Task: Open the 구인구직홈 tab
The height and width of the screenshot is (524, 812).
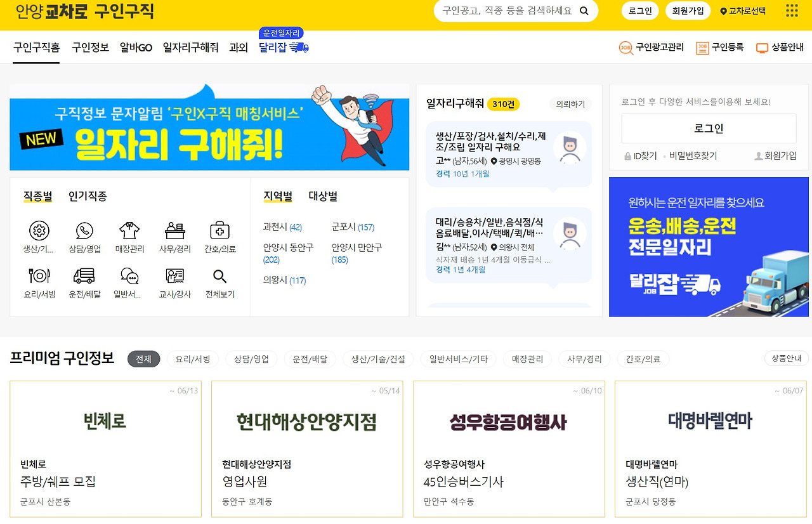Action: click(x=36, y=48)
